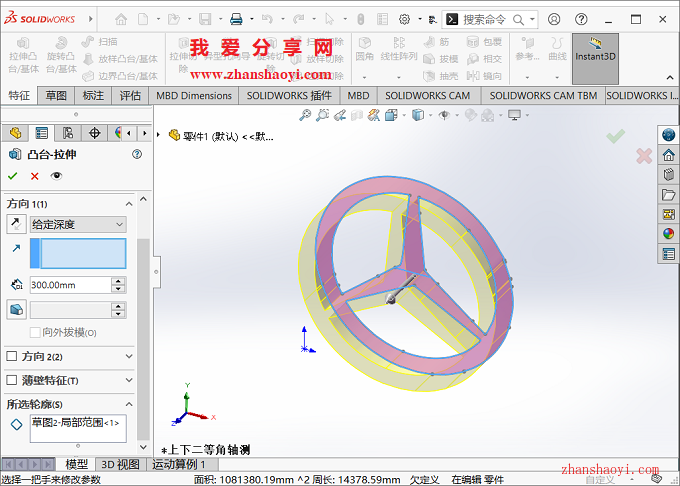
Task: Cancel the feature with red X icon
Action: (35, 176)
